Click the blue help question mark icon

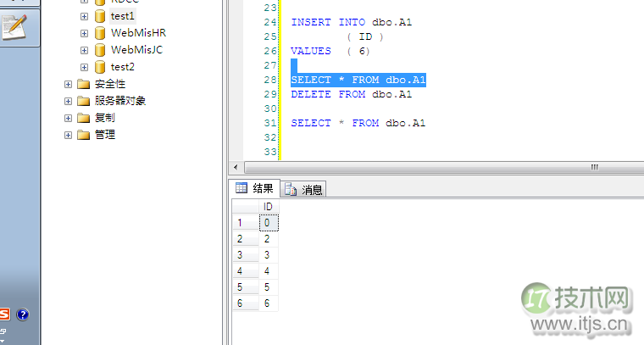point(23,314)
